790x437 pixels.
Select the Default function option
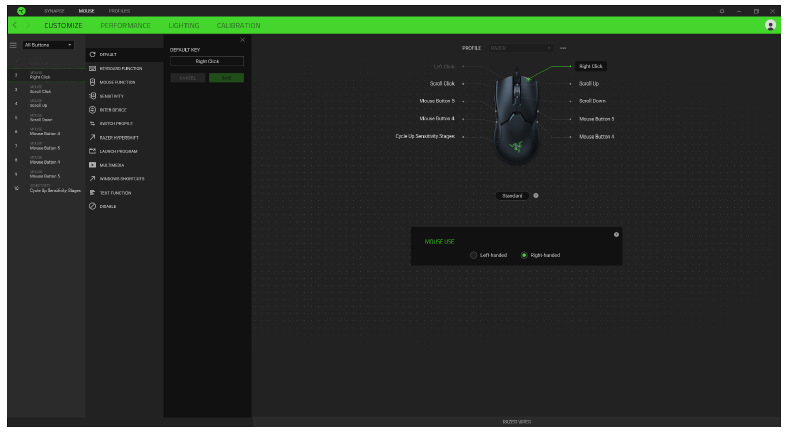124,54
